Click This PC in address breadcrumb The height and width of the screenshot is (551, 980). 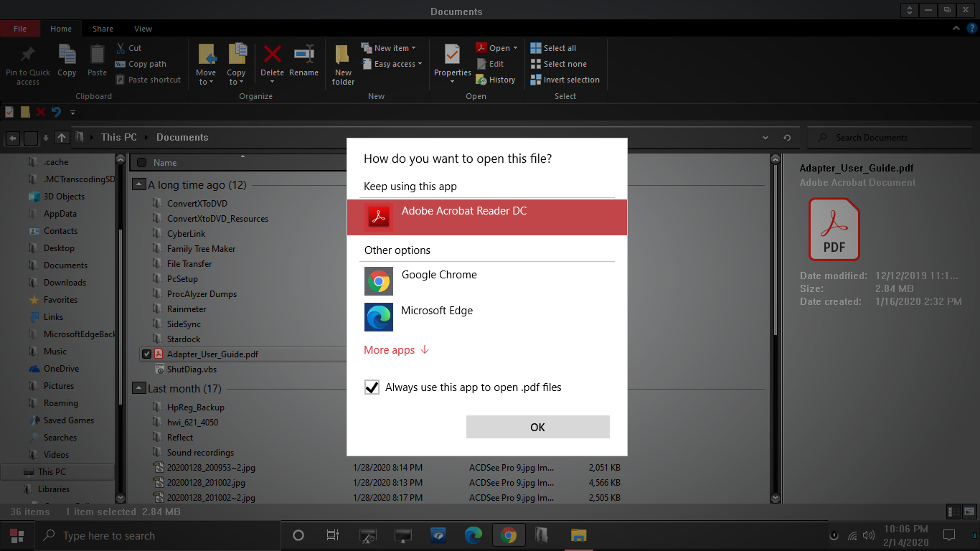tap(119, 137)
